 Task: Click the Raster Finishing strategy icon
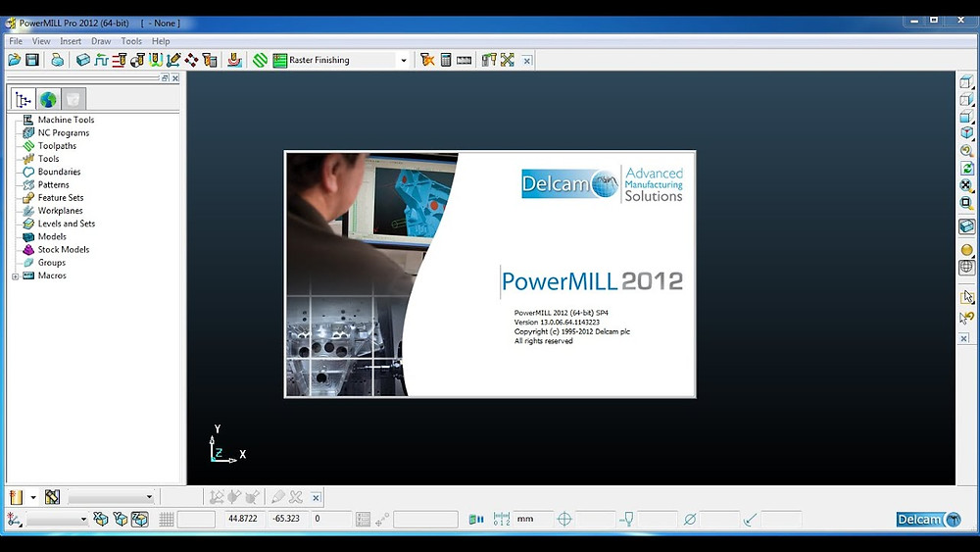pyautogui.click(x=279, y=60)
